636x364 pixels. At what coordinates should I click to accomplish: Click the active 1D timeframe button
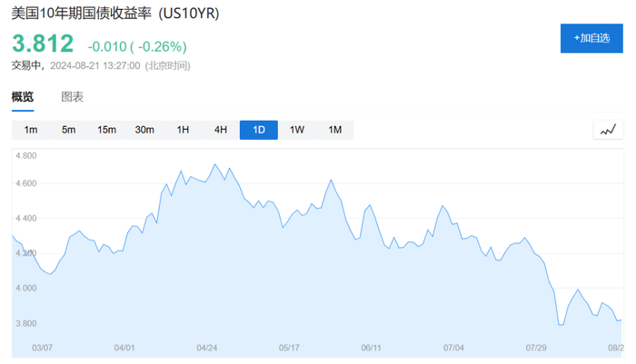click(259, 130)
